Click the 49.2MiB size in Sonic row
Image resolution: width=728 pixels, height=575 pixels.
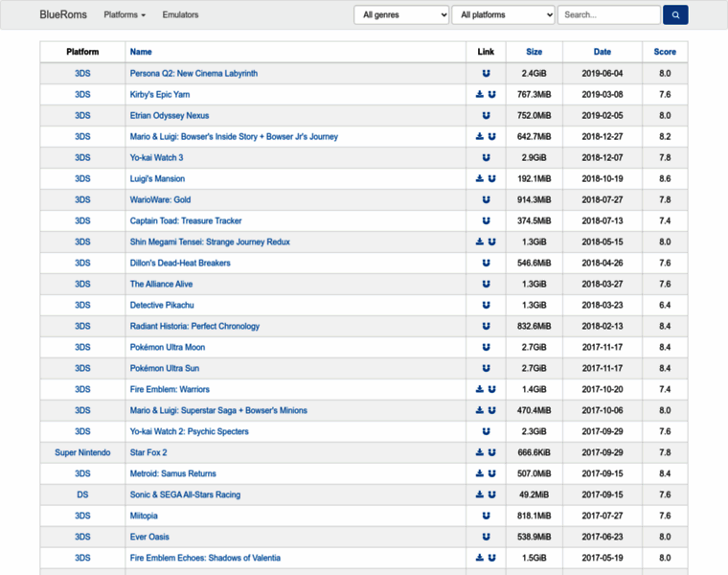534,494
